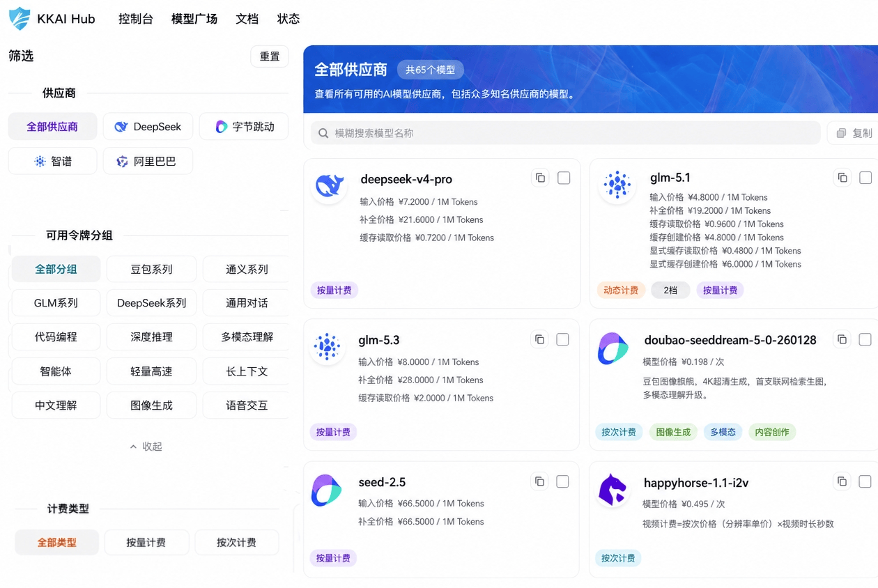This screenshot has height=588, width=878.
Task: Copy the glm-5.1 model name
Action: point(842,178)
